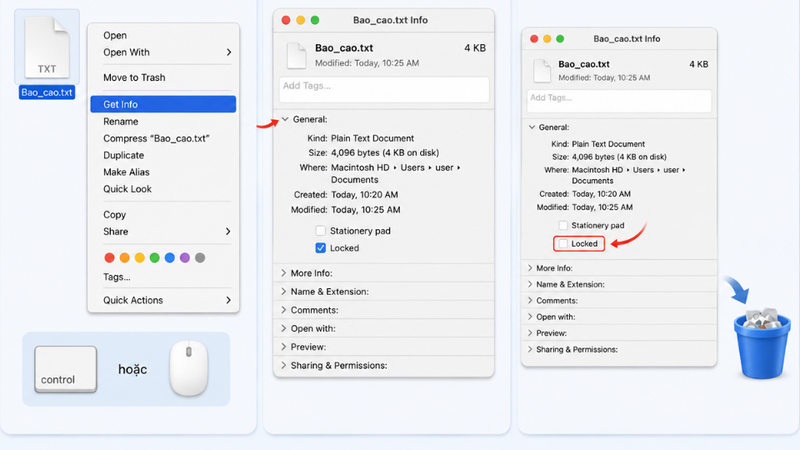
Task: Check Locked in the right Info window
Action: tap(563, 244)
